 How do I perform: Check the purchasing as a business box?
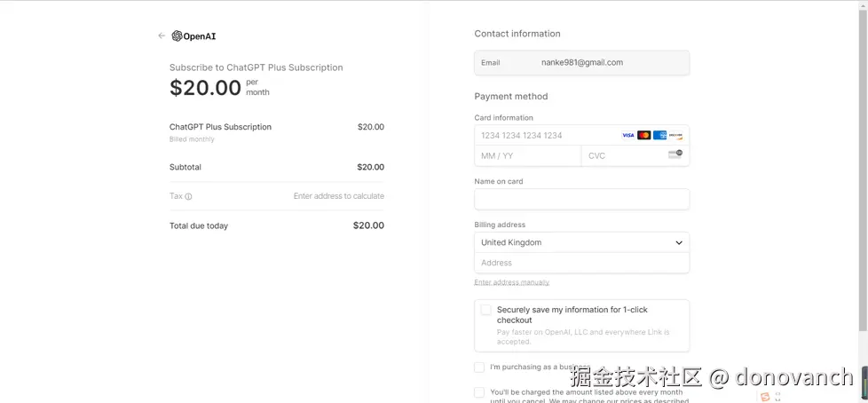[479, 367]
